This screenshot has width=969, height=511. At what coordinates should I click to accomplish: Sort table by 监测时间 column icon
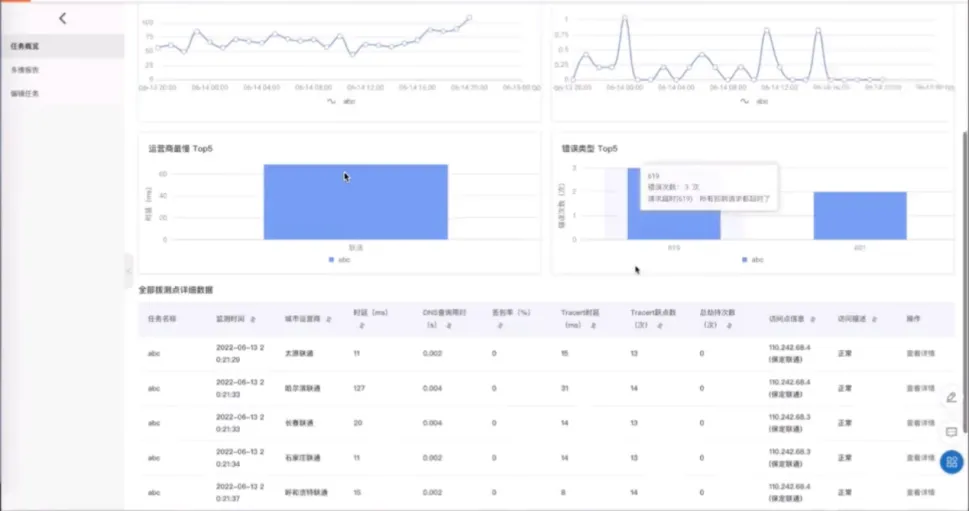coord(253,319)
